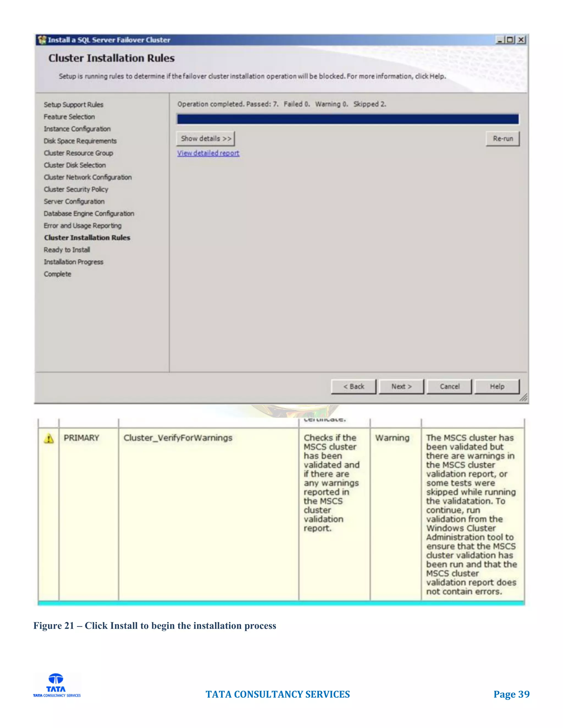
Task: Select the Complete step
Action: [x=57, y=274]
